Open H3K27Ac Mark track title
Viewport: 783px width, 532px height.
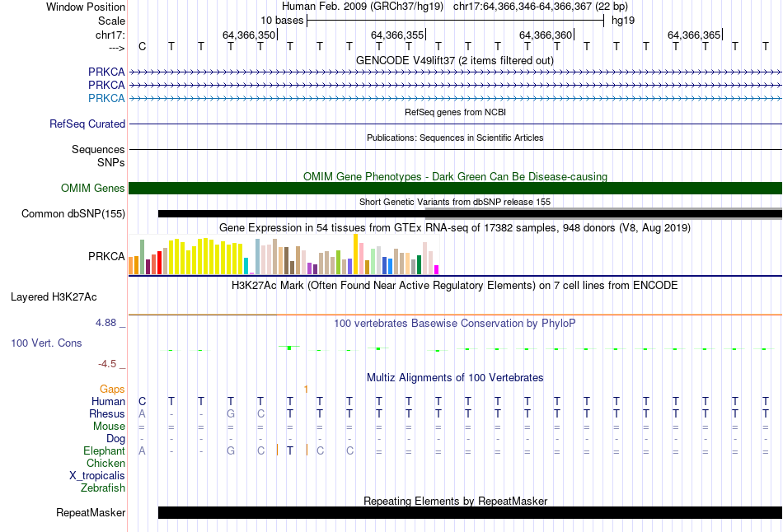(455, 286)
